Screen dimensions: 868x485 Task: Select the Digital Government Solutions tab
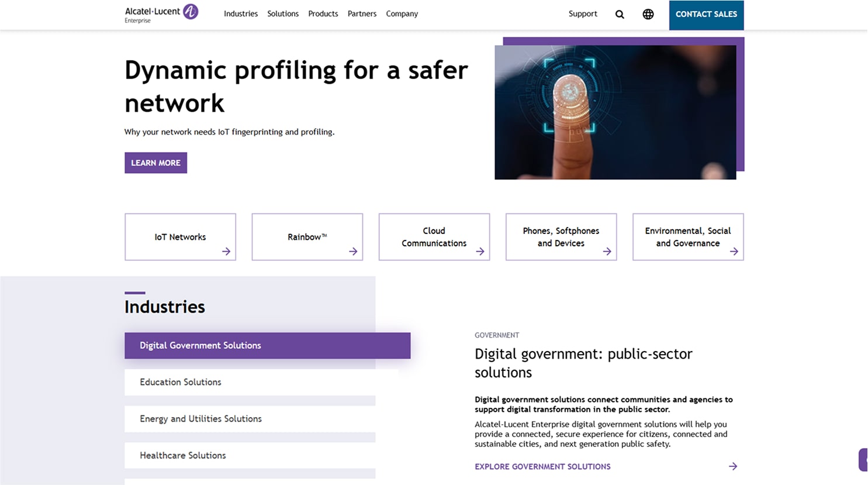(x=267, y=346)
